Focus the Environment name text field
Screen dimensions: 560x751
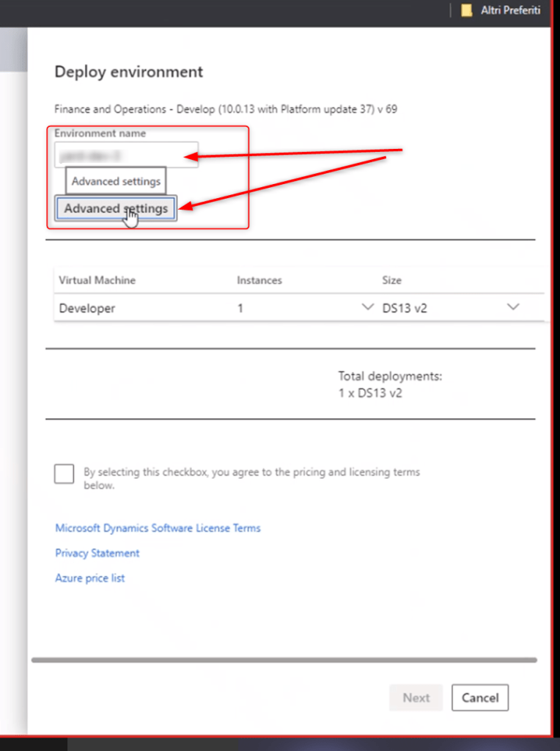pyautogui.click(x=126, y=155)
